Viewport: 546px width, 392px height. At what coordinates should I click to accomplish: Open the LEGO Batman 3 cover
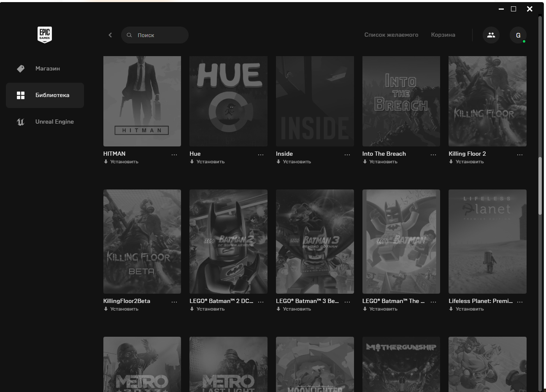pos(315,241)
